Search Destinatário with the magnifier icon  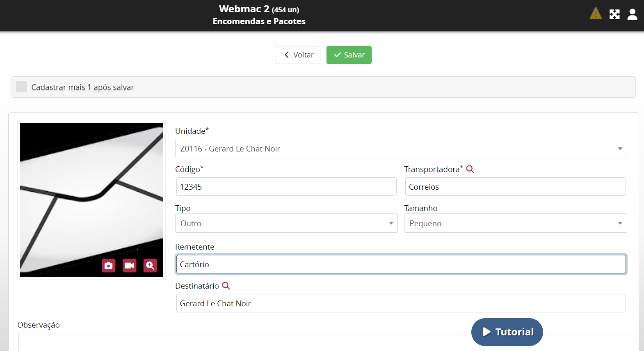click(x=226, y=286)
